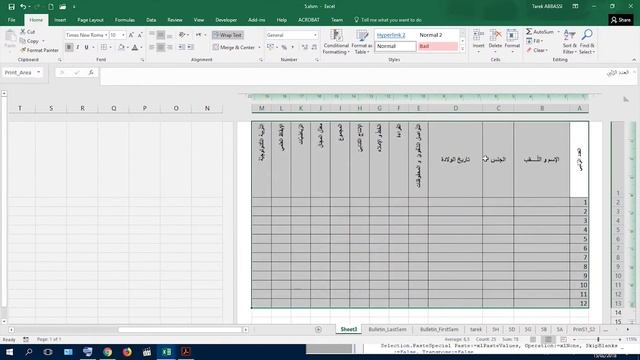640x360 pixels.
Task: Expand the font size dropdown
Action: [123, 35]
